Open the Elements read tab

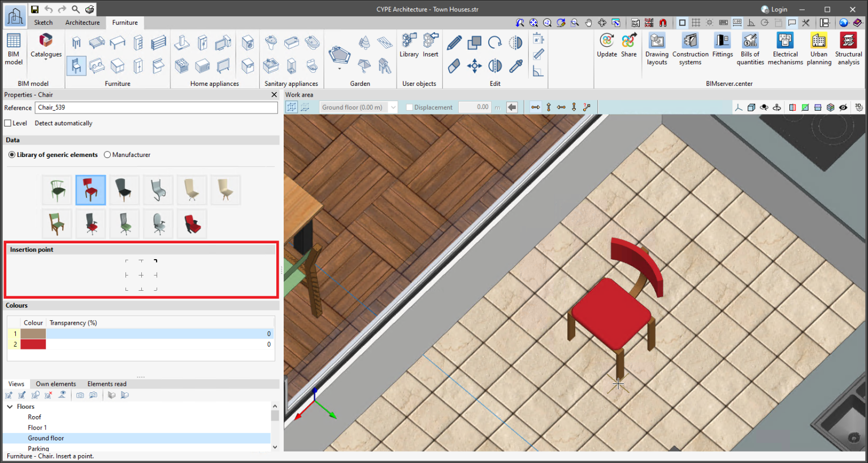pos(106,384)
